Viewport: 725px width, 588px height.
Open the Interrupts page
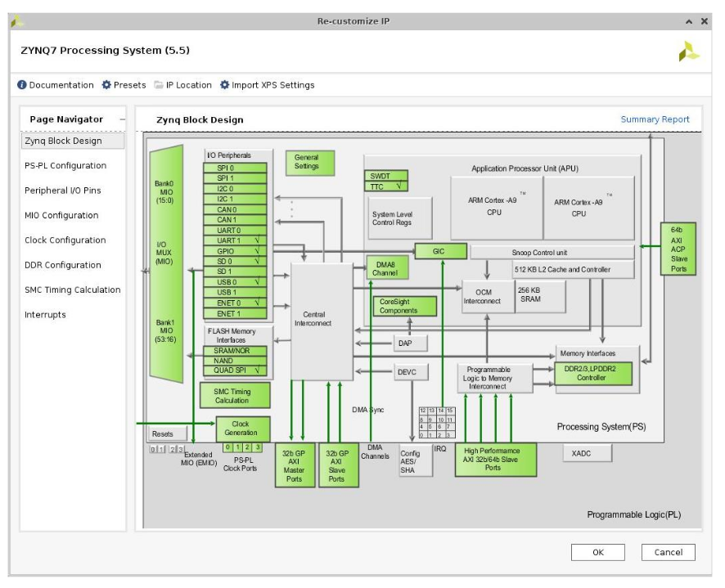pyautogui.click(x=45, y=315)
